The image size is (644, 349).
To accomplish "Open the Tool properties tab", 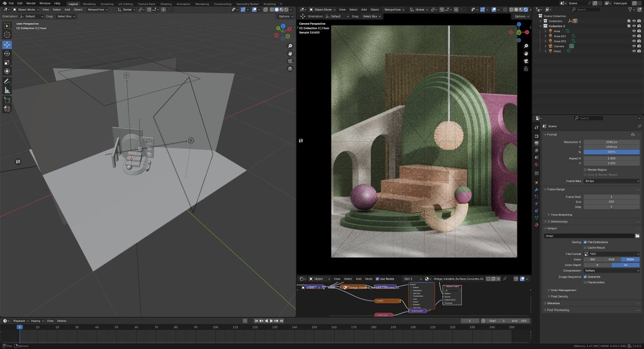I will coord(537,127).
